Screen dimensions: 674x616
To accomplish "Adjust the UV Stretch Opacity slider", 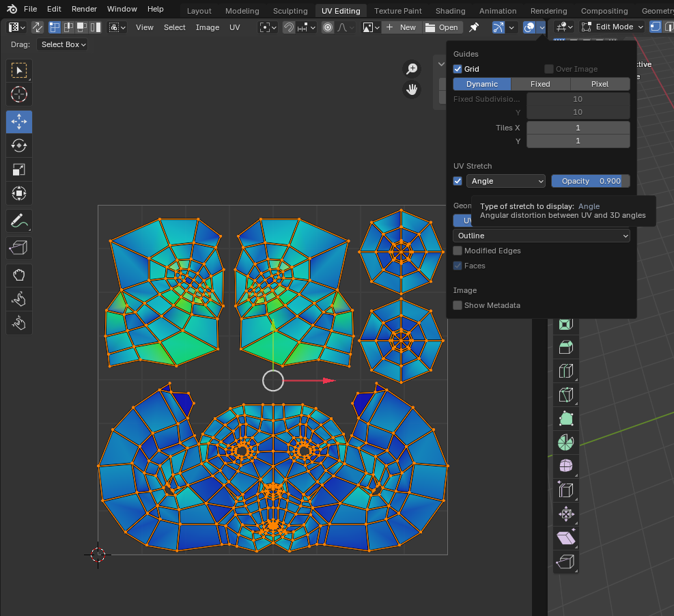I will point(590,181).
